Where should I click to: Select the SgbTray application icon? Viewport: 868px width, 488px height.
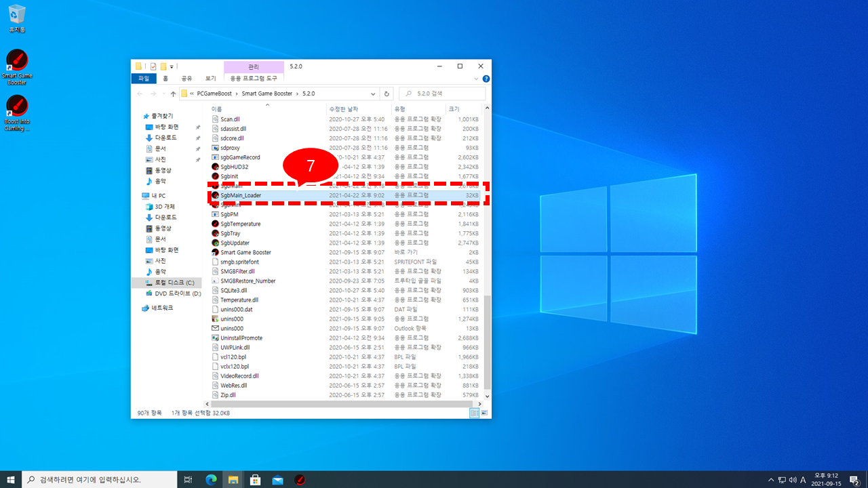(215, 233)
